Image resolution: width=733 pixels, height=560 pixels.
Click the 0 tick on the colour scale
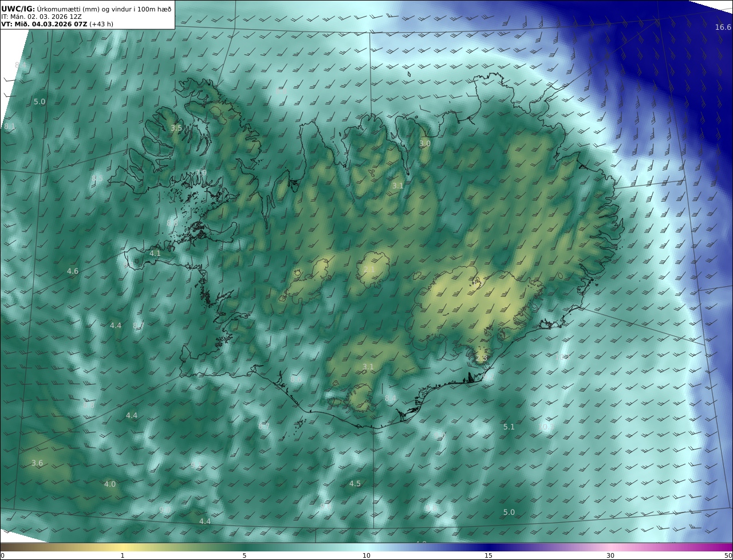(x=2, y=555)
